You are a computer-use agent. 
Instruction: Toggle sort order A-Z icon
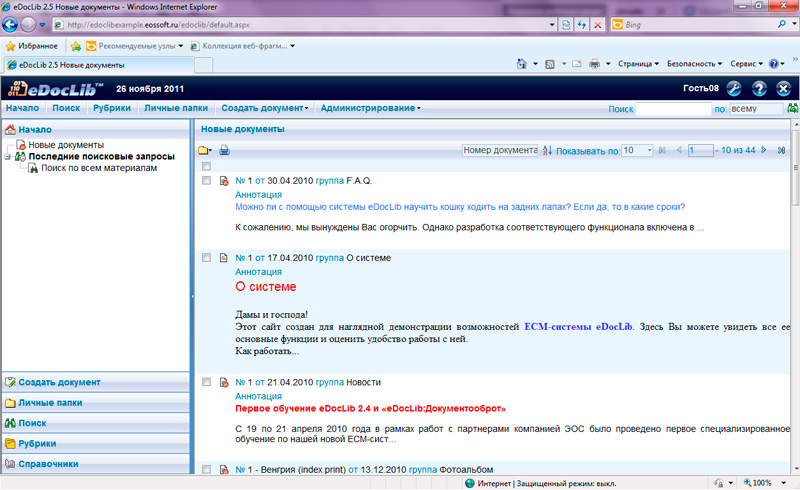coord(547,150)
